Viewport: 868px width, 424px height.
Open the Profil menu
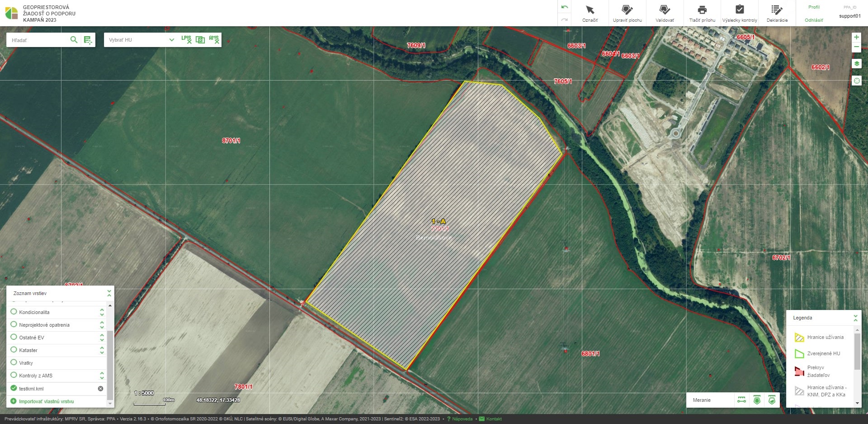pos(814,7)
